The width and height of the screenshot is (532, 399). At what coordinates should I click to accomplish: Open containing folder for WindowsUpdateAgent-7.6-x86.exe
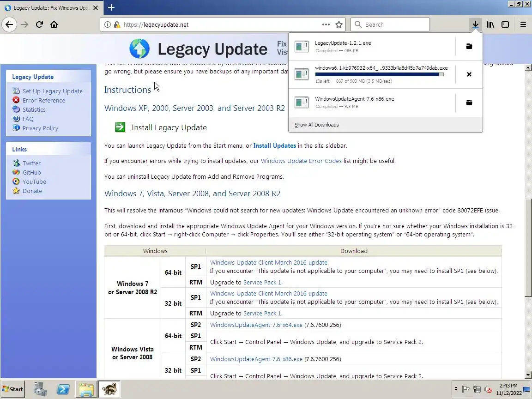pos(469,103)
